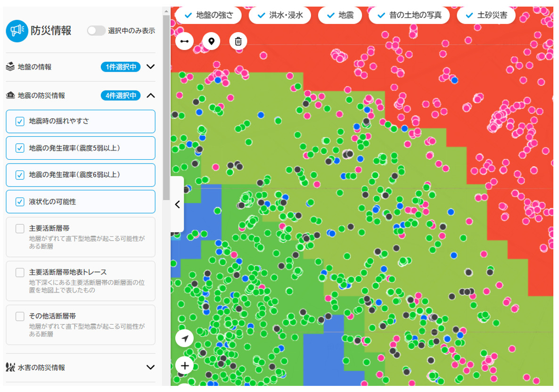Click the trash delete icon on map

(x=238, y=41)
